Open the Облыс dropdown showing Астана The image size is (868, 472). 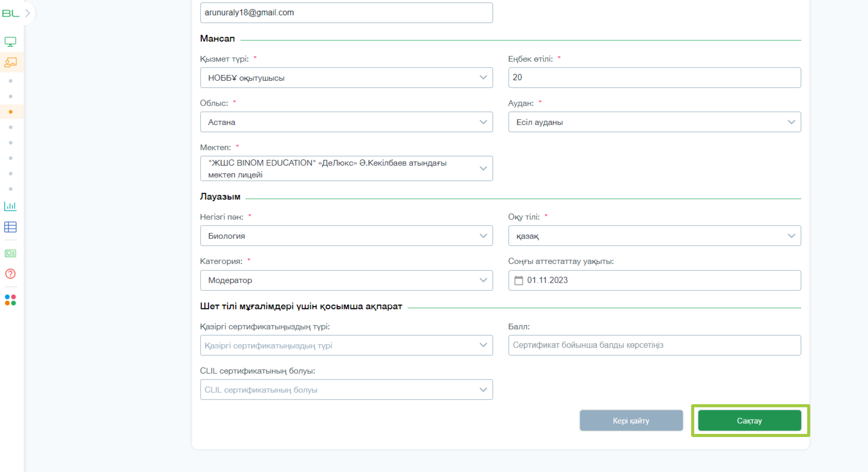point(346,122)
